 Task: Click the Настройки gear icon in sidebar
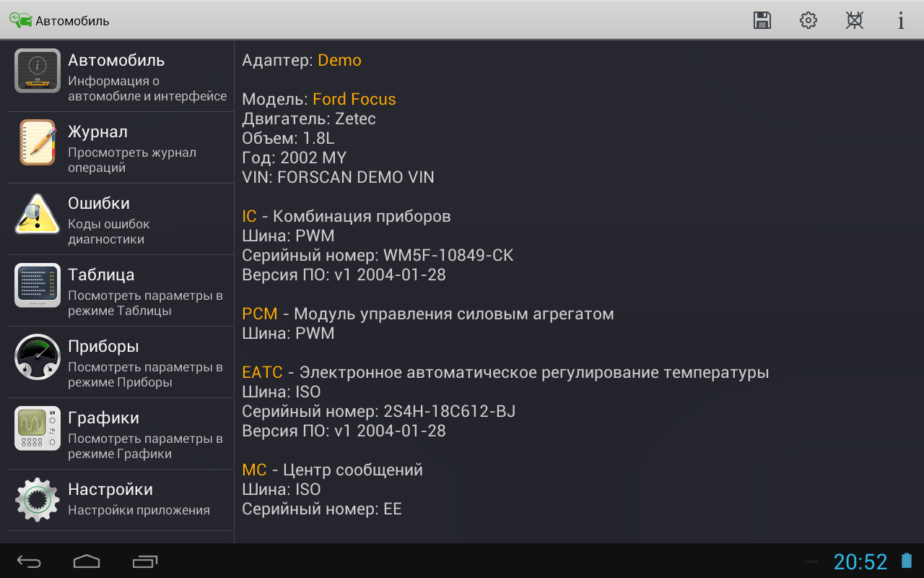pyautogui.click(x=38, y=500)
